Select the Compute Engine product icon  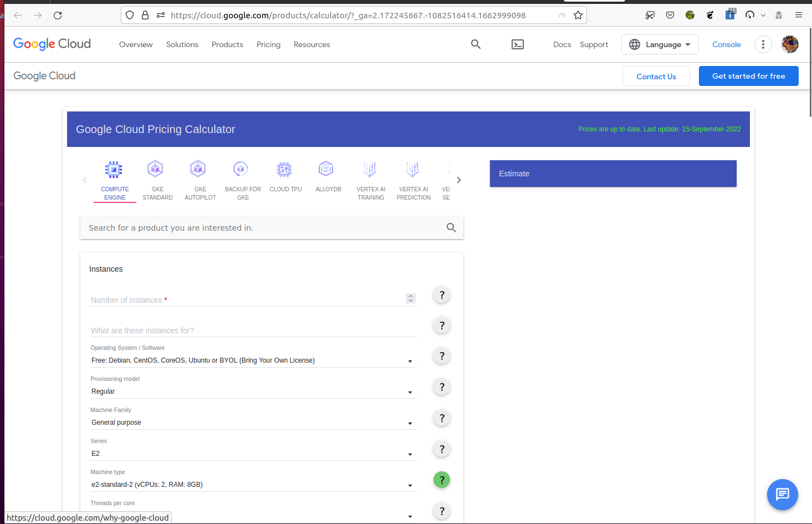[114, 169]
